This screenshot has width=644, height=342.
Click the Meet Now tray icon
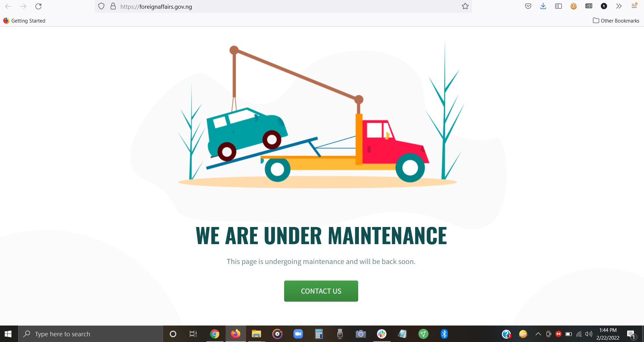(x=548, y=334)
